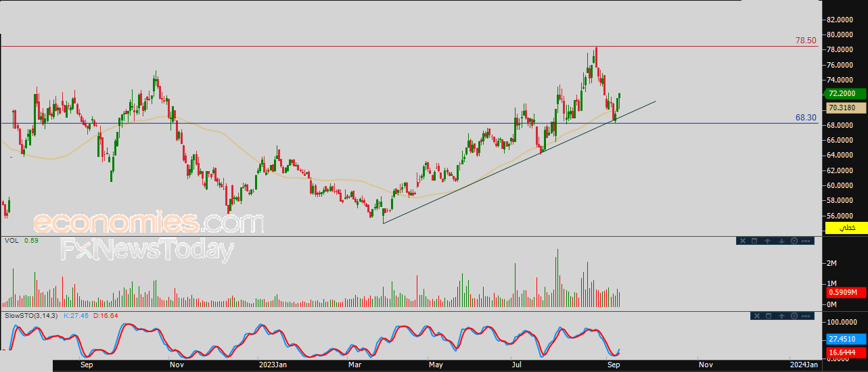
Task: Click the Sep label below latest candles
Action: coord(614,365)
